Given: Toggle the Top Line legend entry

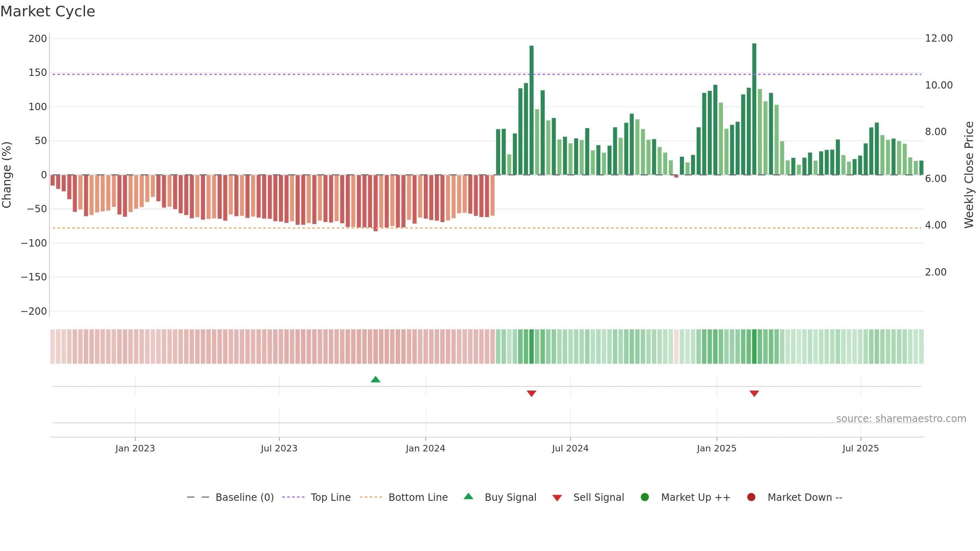Looking at the screenshot, I should [x=316, y=497].
